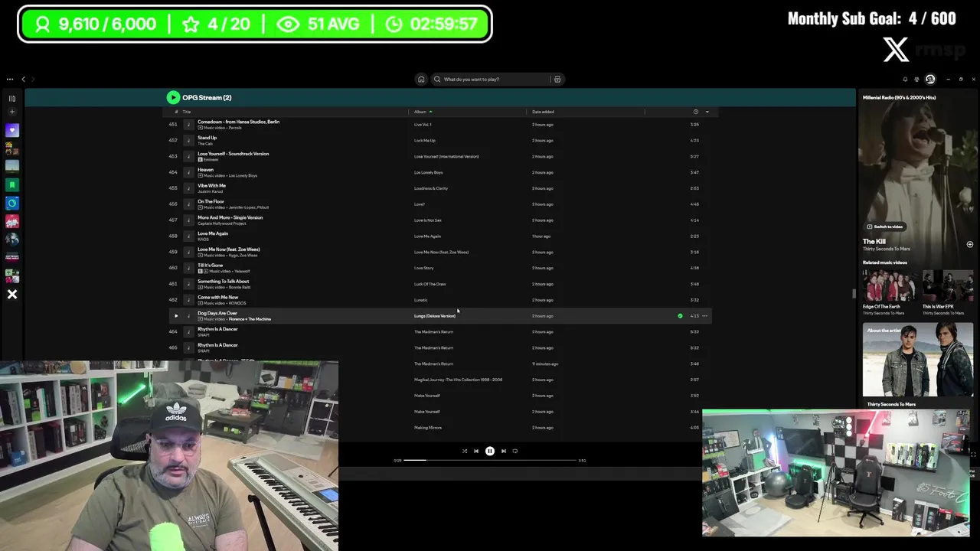This screenshot has width=980, height=551.
Task: Sort by the # column header
Action: click(176, 112)
